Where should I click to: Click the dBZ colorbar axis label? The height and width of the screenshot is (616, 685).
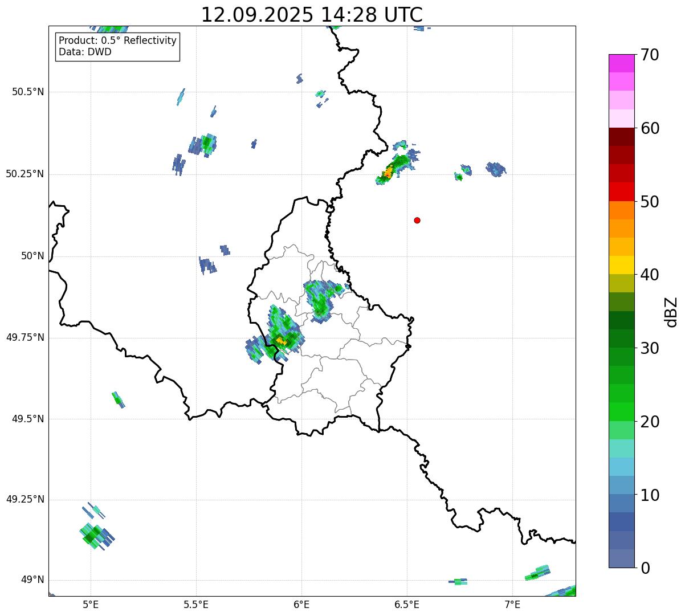point(671,311)
